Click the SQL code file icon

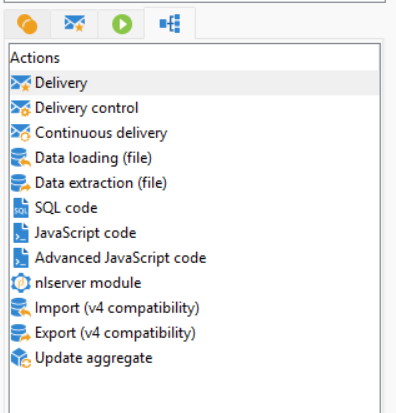[x=21, y=208]
